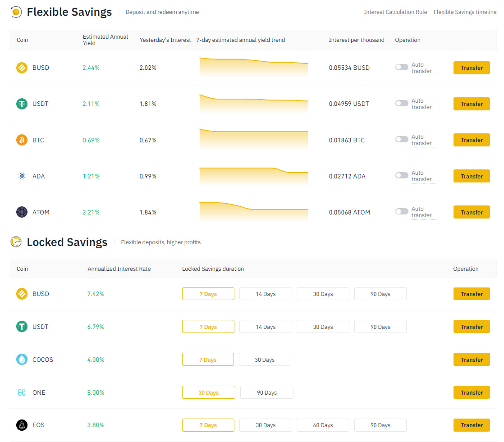
Task: Click the 0.05068 ATOM interest value
Action: (349, 212)
